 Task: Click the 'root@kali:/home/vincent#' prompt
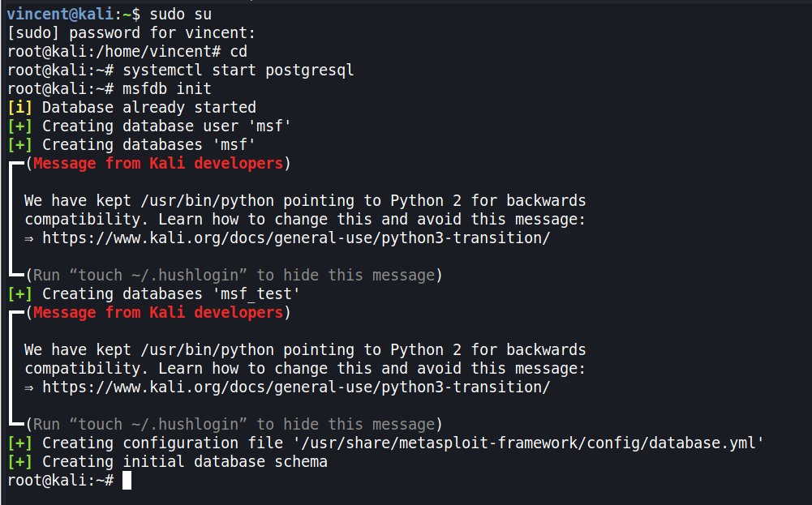96,52
